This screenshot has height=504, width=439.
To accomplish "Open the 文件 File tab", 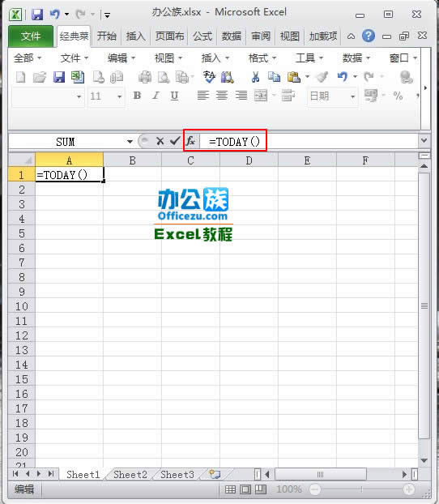I will (x=31, y=36).
